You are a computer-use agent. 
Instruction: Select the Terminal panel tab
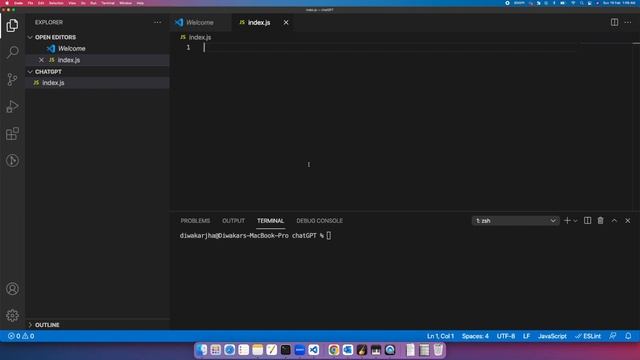click(x=270, y=221)
